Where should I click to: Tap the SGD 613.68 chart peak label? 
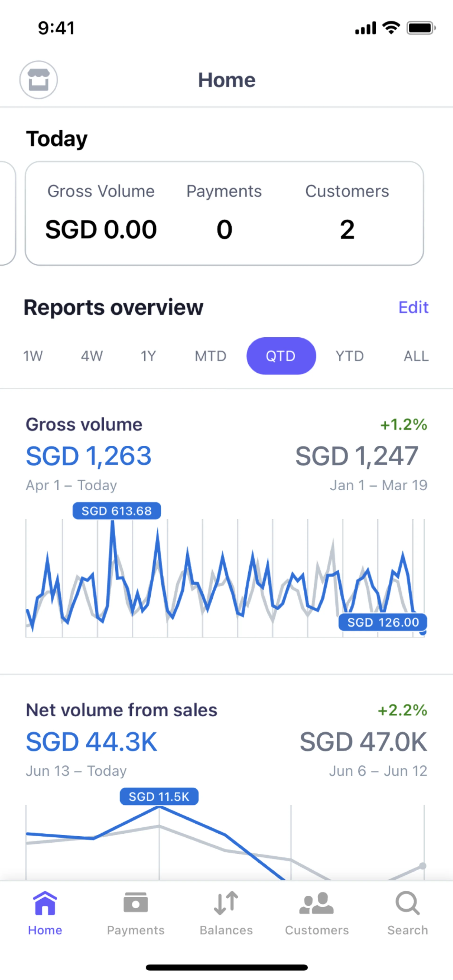[117, 511]
